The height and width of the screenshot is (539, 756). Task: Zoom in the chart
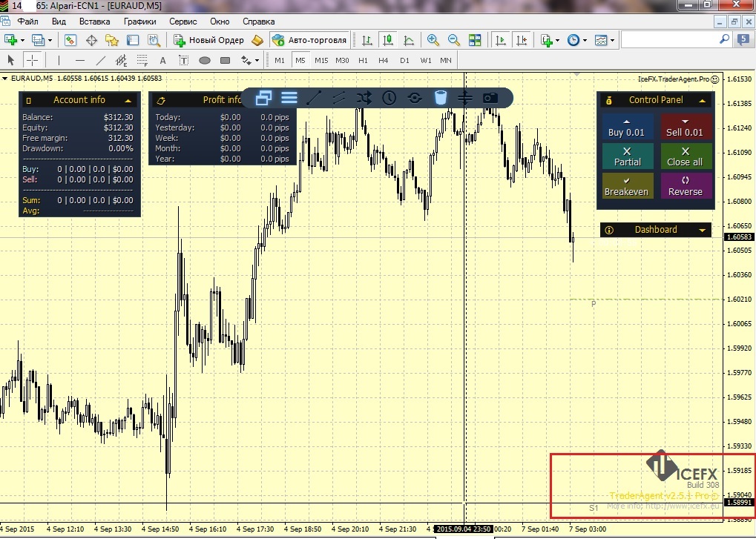click(x=433, y=41)
